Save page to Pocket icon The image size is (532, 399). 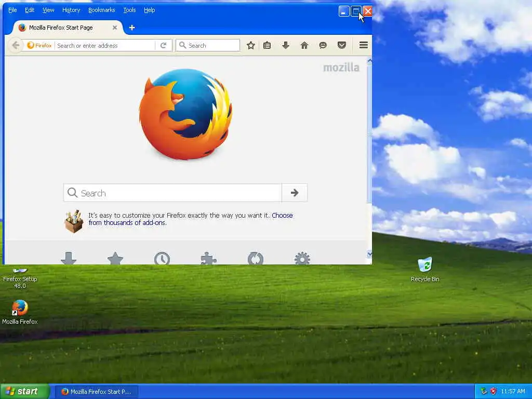tap(342, 45)
